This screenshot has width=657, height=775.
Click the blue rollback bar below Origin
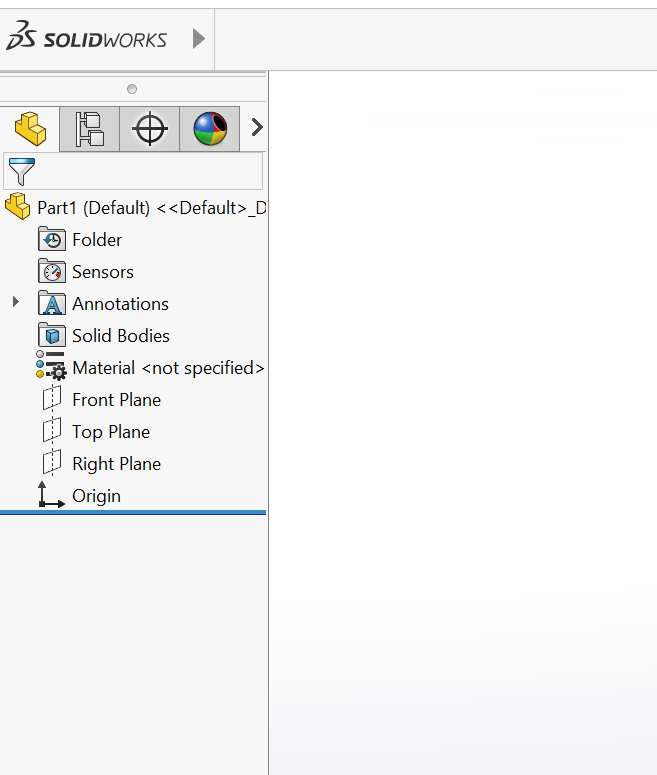coord(133,512)
